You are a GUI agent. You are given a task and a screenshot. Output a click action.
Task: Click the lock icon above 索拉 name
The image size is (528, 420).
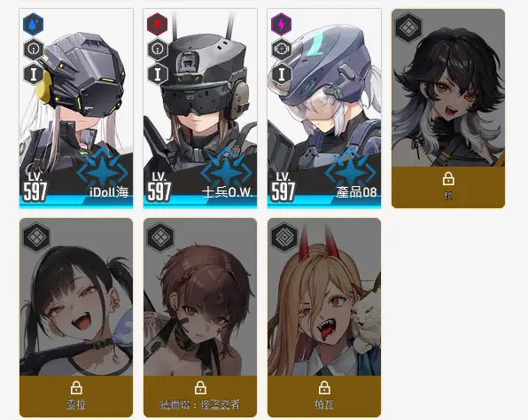[76, 388]
